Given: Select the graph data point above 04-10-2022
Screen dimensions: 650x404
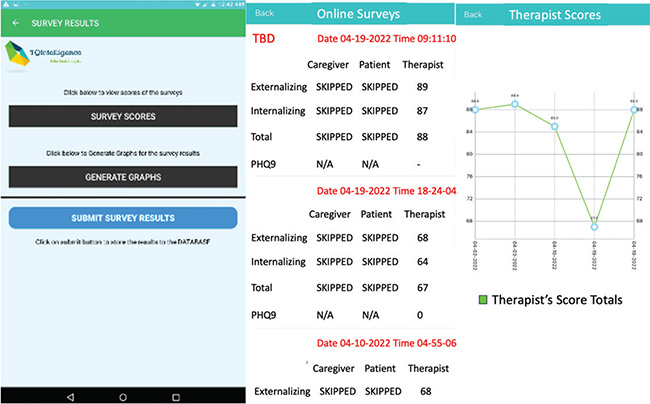Looking at the screenshot, I should tap(555, 127).
